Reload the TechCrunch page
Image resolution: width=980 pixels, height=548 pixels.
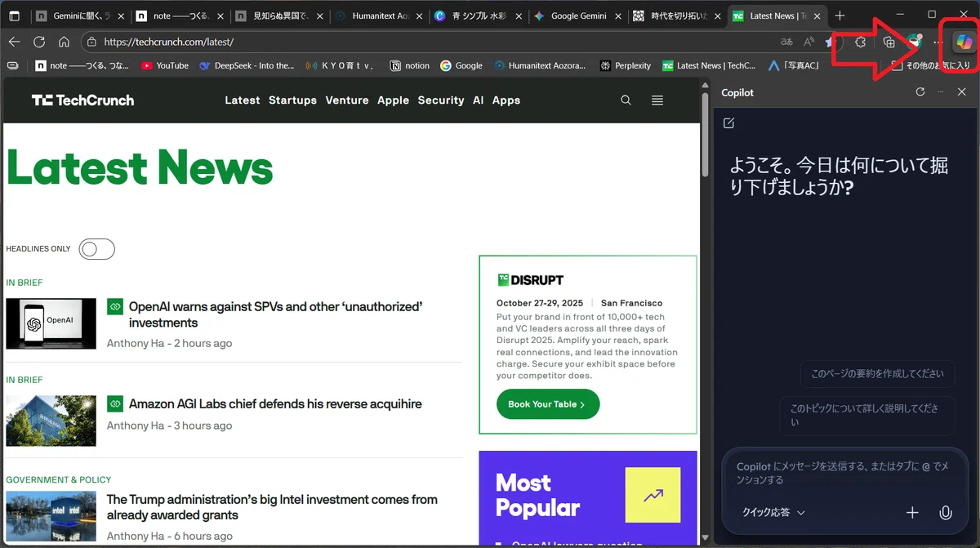(39, 42)
